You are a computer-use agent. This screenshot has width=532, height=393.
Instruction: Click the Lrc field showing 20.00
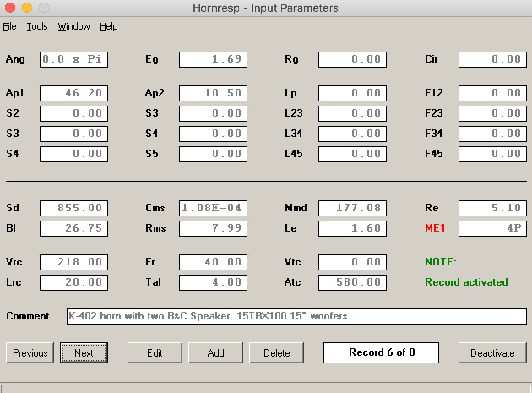(x=74, y=283)
